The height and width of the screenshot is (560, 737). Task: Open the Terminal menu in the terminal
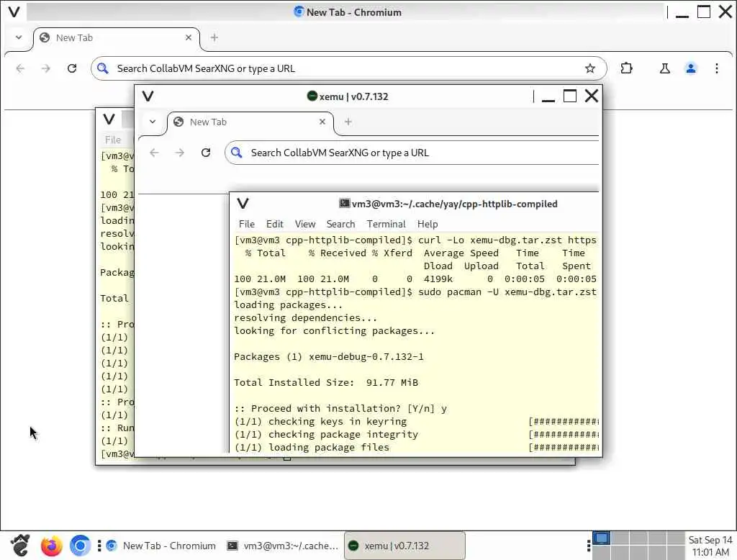tap(386, 225)
